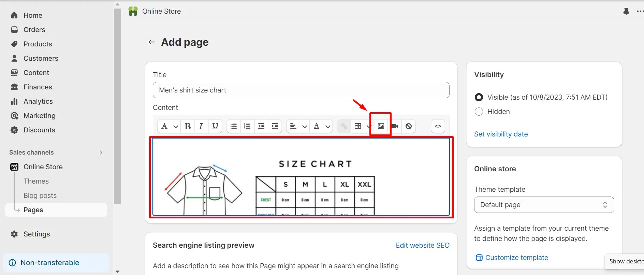Select the Visible radio option
The width and height of the screenshot is (644, 275).
pyautogui.click(x=479, y=97)
